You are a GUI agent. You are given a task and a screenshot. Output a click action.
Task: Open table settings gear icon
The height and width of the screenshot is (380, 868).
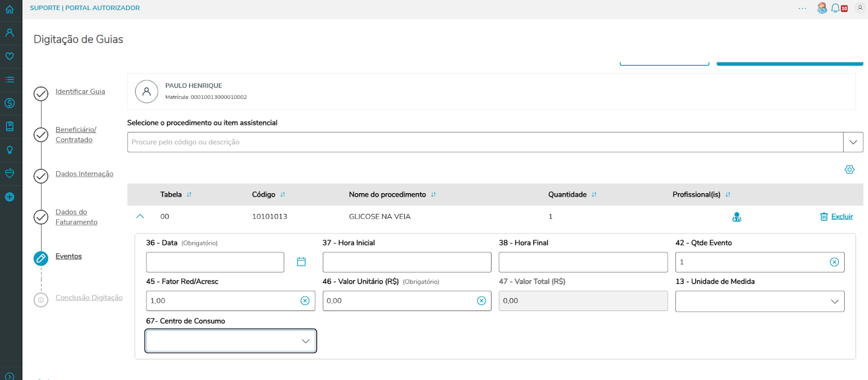(850, 170)
